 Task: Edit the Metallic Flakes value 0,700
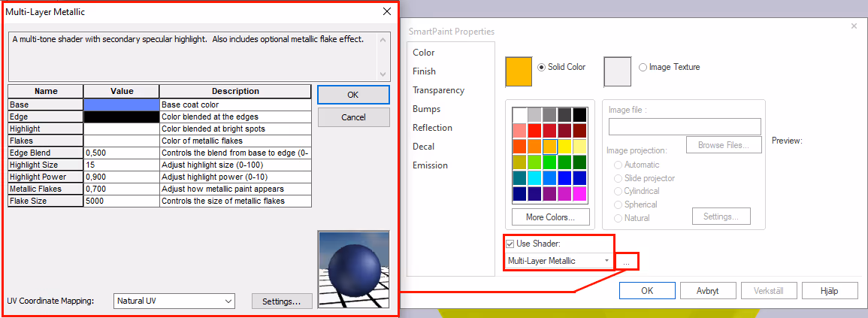121,189
